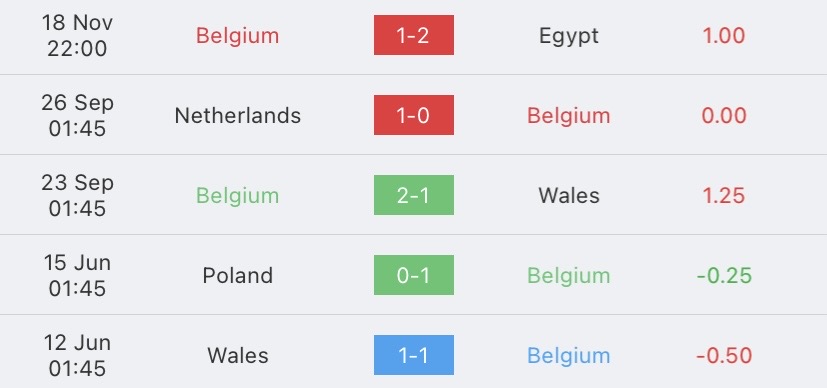
Task: Open the Netherlands team page
Action: 237,115
